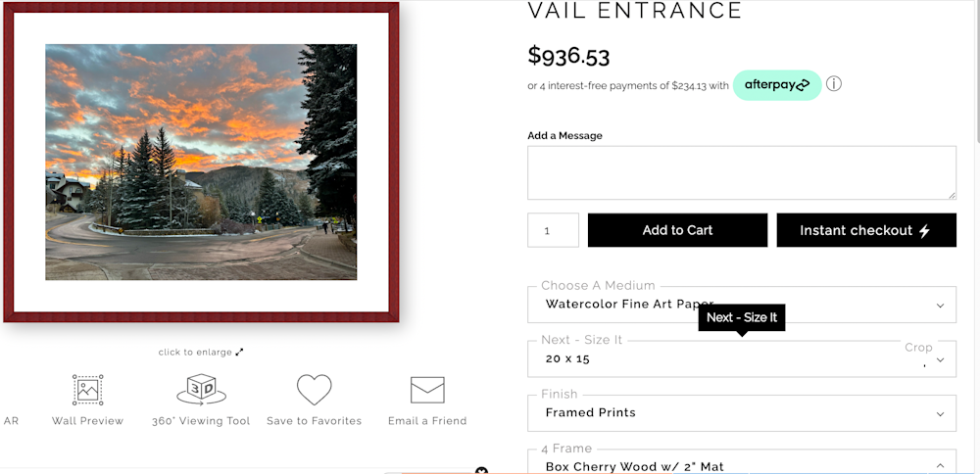980x474 pixels.
Task: Click the framed Vail Entrance artwork preview
Action: [201, 163]
